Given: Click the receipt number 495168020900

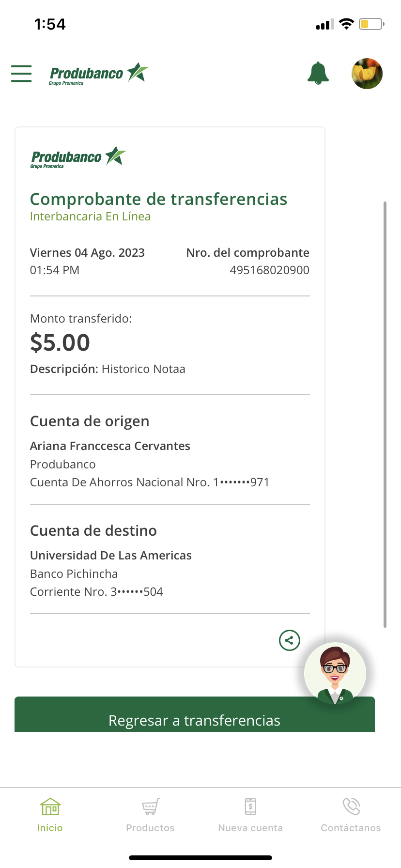Looking at the screenshot, I should 269,270.
